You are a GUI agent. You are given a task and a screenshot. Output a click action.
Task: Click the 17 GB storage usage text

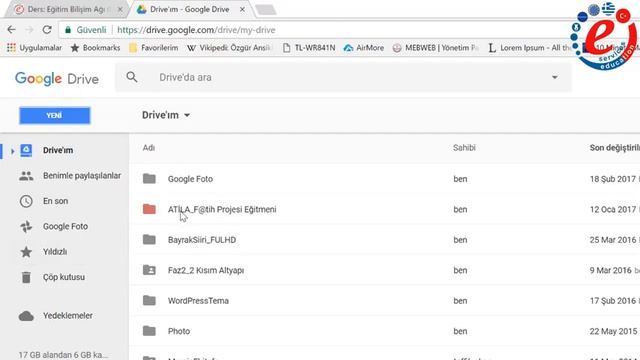coord(63,355)
